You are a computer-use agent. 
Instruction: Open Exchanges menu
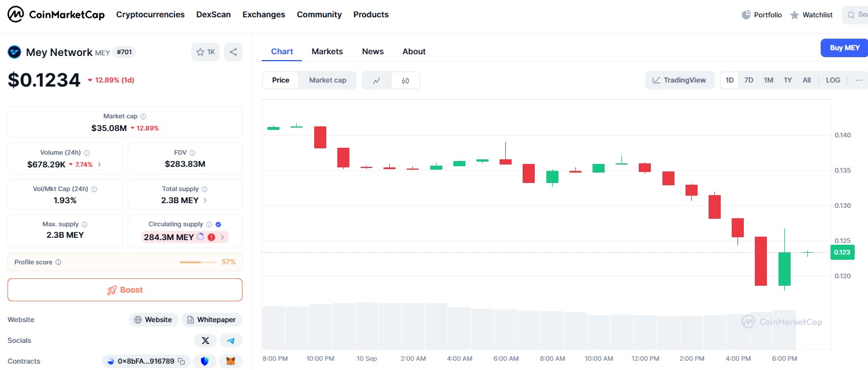click(x=264, y=14)
